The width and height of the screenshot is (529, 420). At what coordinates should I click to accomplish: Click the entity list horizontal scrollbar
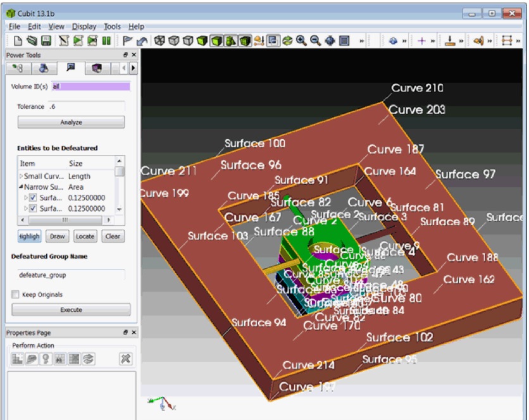pyautogui.click(x=65, y=220)
